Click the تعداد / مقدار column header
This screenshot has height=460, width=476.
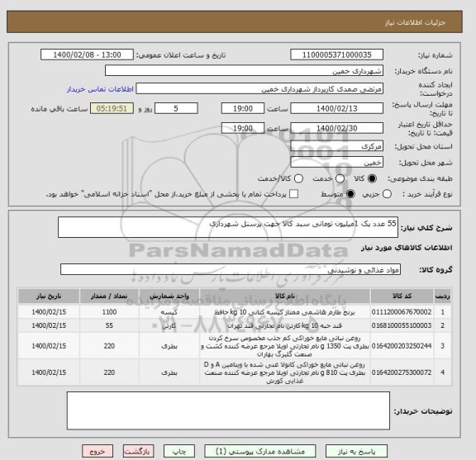(109, 296)
